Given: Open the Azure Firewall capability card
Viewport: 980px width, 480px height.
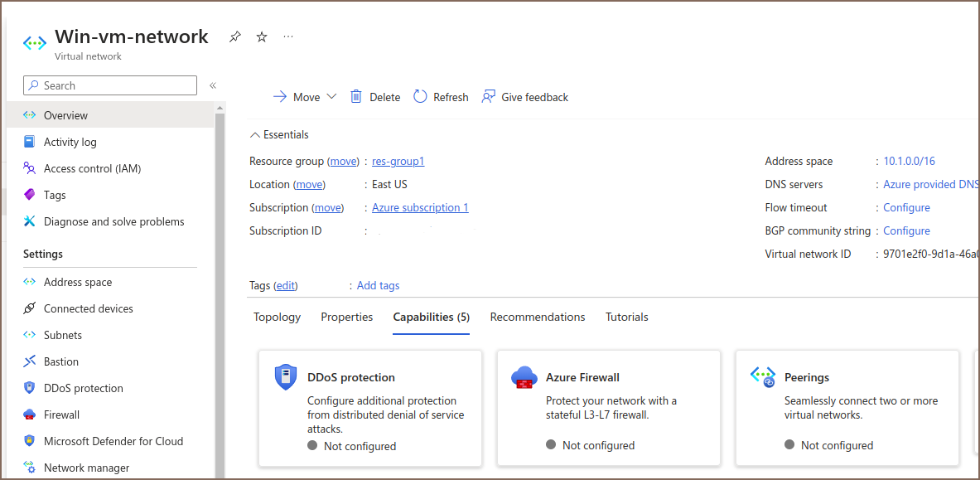Looking at the screenshot, I should click(x=608, y=407).
